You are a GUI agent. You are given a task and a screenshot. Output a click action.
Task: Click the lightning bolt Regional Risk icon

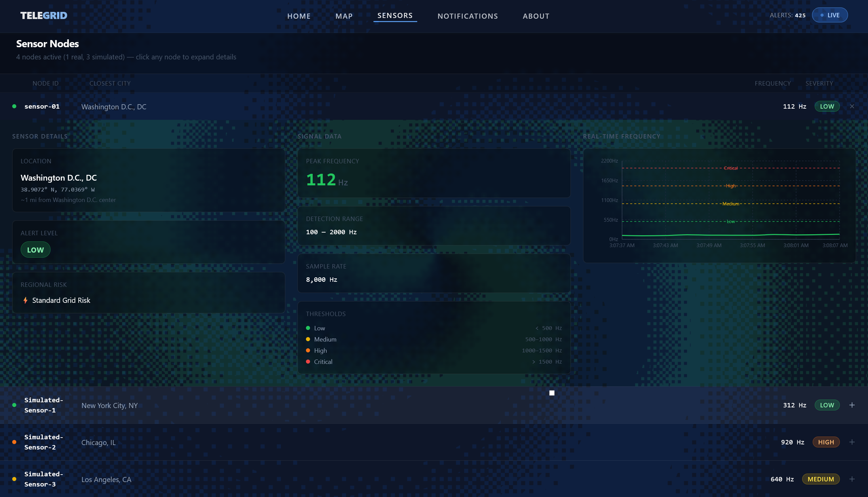(x=25, y=300)
